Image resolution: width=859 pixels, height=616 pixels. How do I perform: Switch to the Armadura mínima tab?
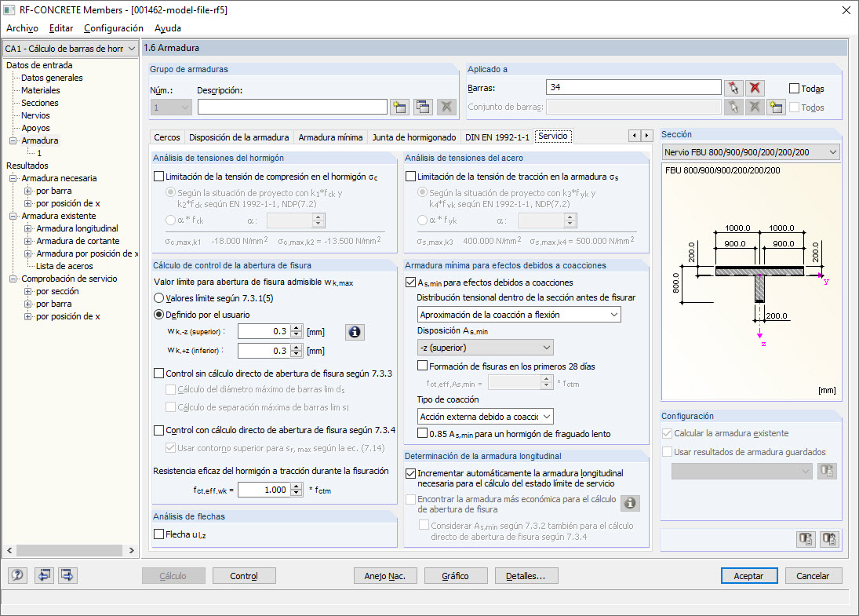(330, 137)
